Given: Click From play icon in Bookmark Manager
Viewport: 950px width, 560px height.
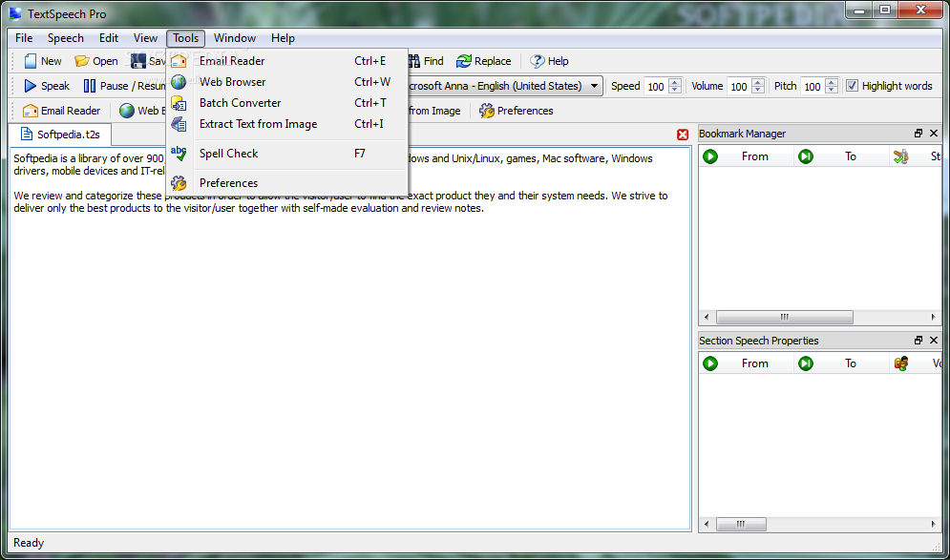Looking at the screenshot, I should (x=710, y=156).
